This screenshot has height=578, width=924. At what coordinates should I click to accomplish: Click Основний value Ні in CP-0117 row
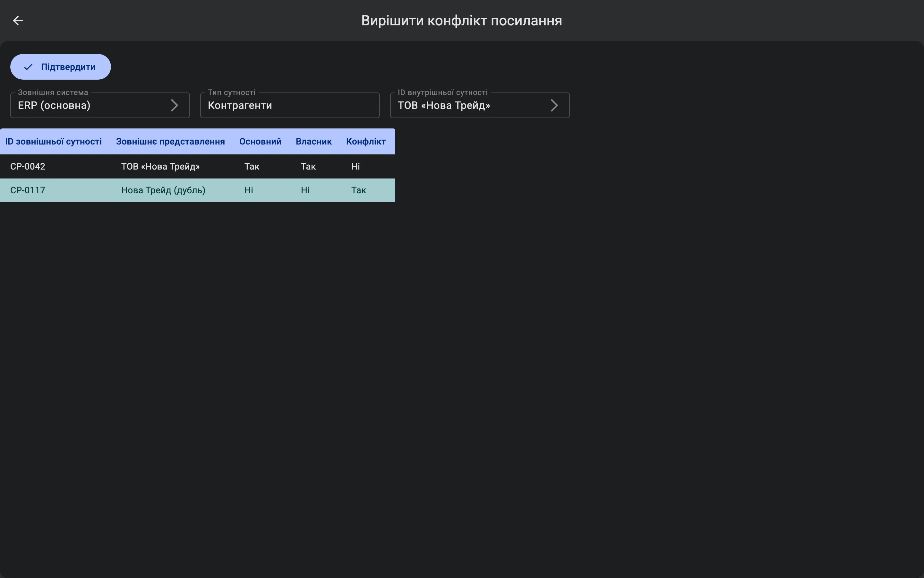point(249,190)
